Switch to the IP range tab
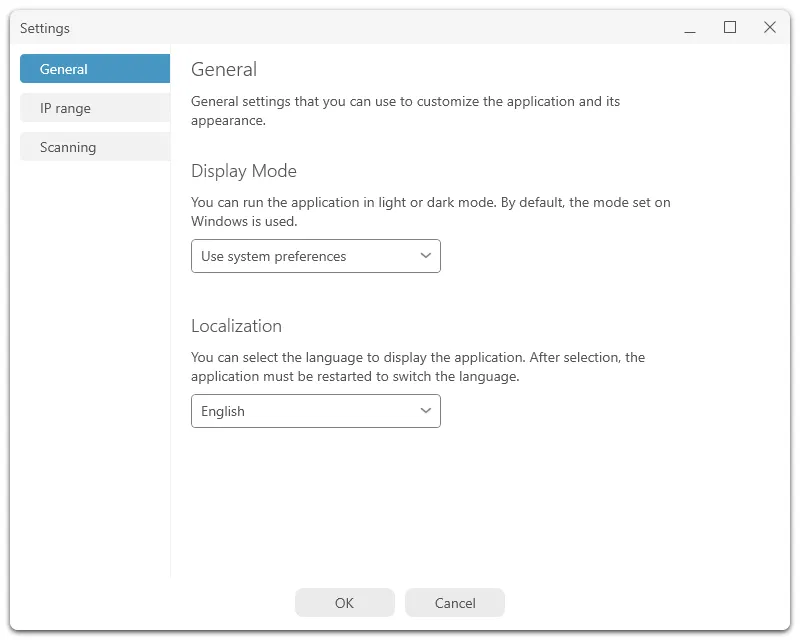 tap(95, 108)
